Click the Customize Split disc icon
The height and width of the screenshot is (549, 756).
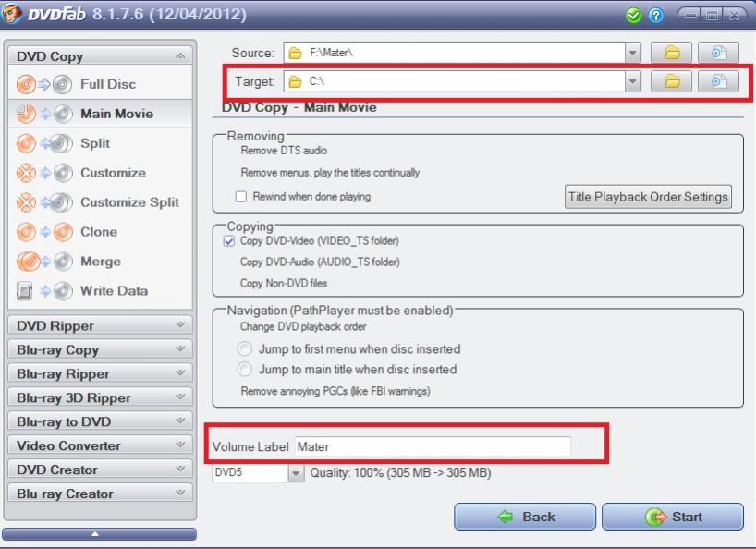tap(44, 202)
